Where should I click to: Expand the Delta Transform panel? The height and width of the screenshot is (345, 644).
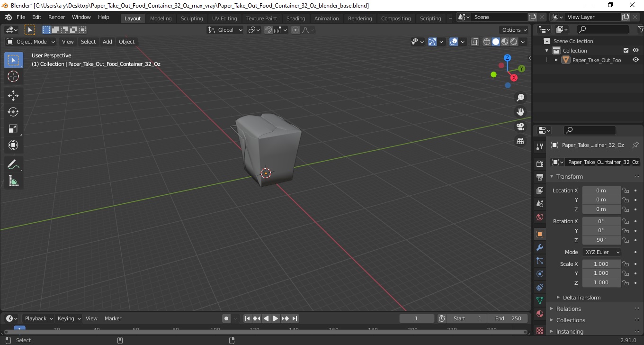tap(581, 298)
